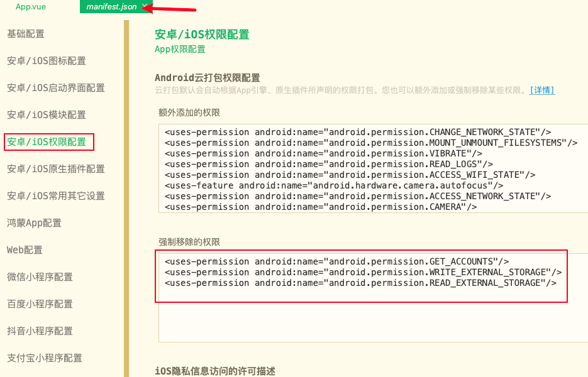The height and width of the screenshot is (377, 588).
Task: Click the App权限配置 link
Action: coord(179,49)
